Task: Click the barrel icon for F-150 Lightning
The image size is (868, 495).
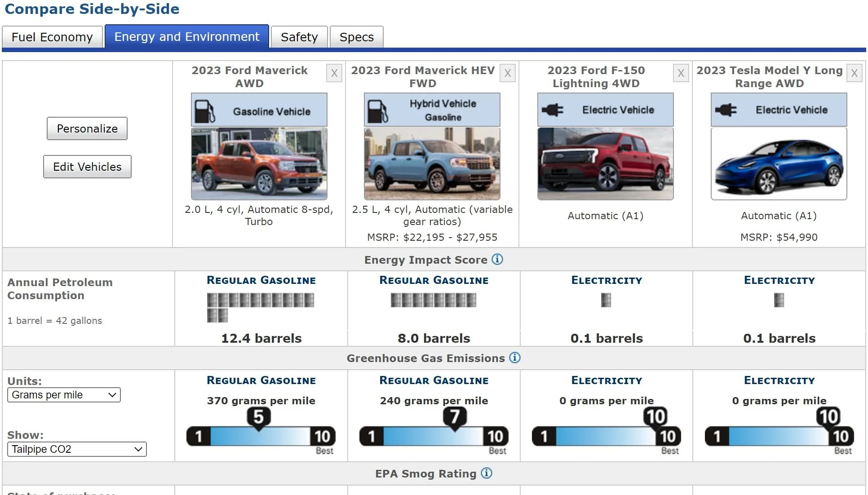Action: click(606, 300)
